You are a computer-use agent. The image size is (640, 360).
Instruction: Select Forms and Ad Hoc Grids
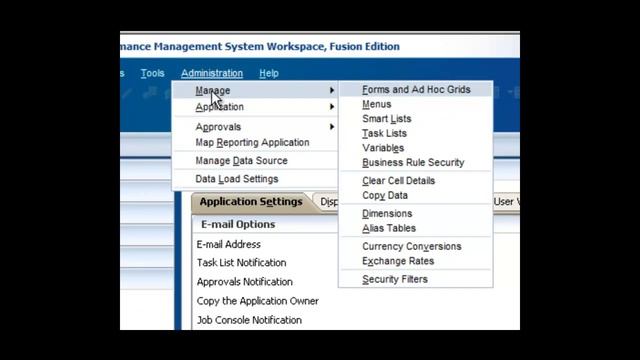416,89
